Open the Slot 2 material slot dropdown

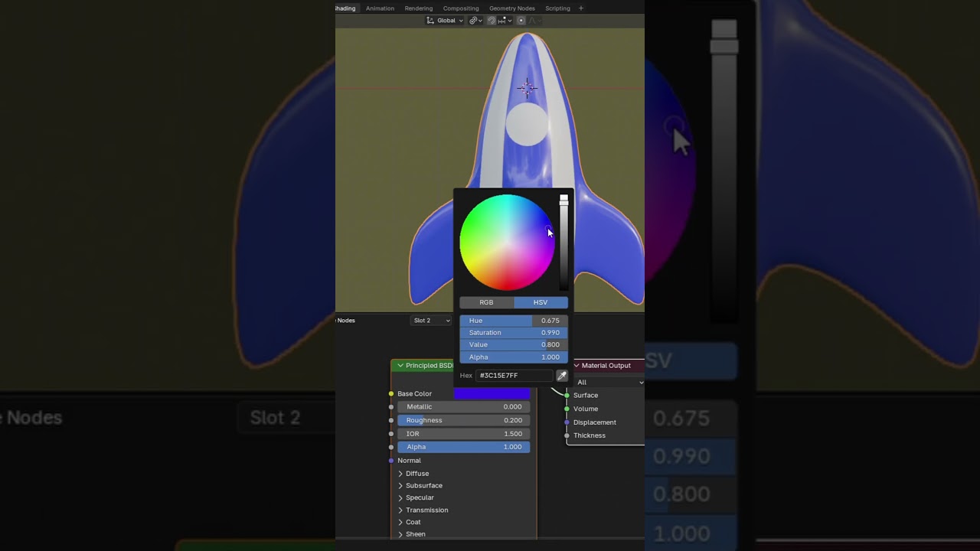point(431,321)
